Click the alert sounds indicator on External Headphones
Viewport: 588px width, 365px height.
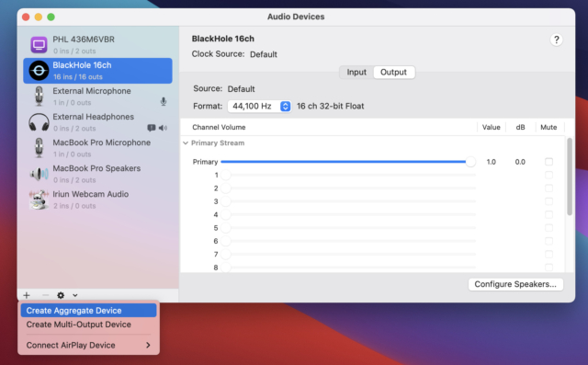tap(152, 128)
